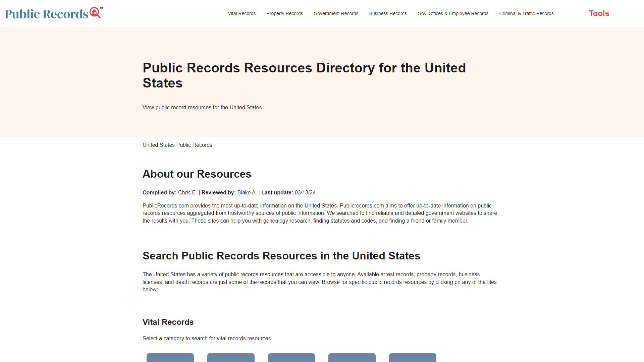Open Criminal & Traffic Records menu
Viewport: 644px width, 362px height.
[x=526, y=13]
